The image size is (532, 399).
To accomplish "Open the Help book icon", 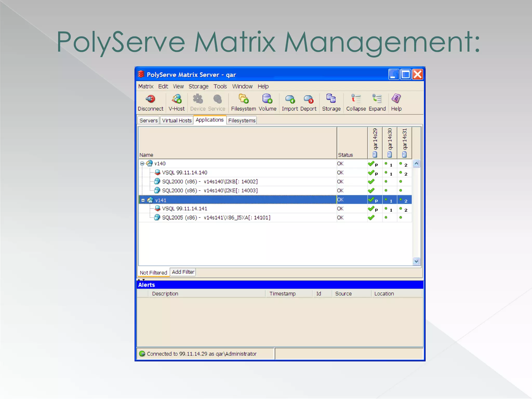I will (396, 98).
